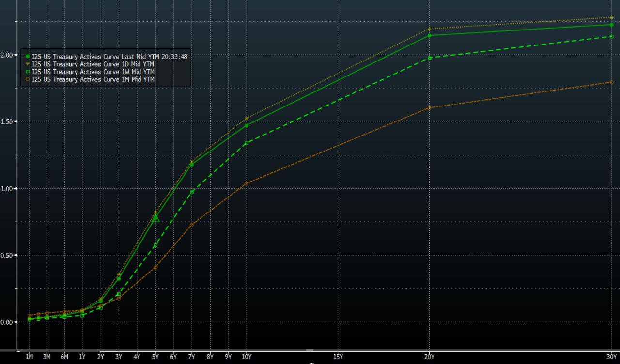Image resolution: width=620 pixels, height=364 pixels.
Task: Click the 1M orange curve data point at 10Y
Action: point(247,183)
